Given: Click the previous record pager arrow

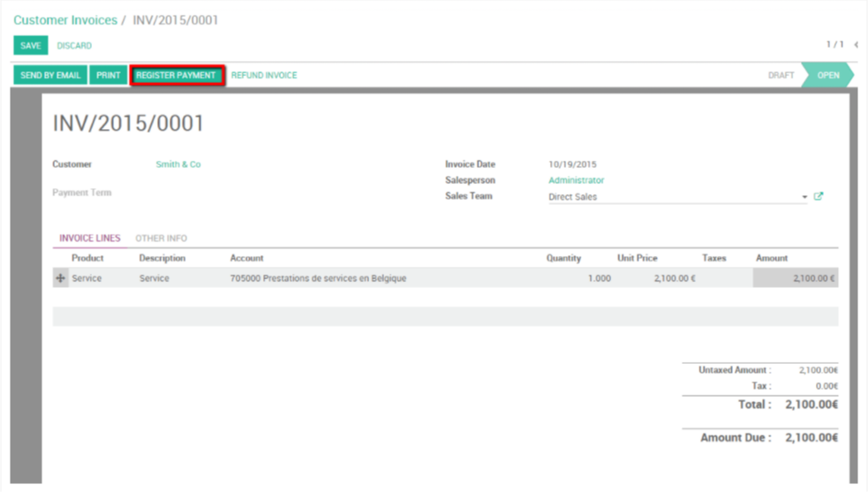Looking at the screenshot, I should 856,45.
